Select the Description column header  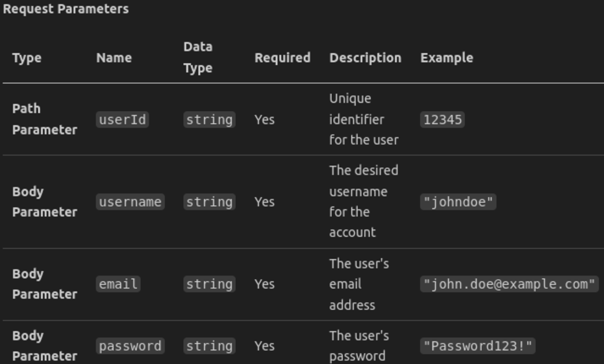(365, 58)
